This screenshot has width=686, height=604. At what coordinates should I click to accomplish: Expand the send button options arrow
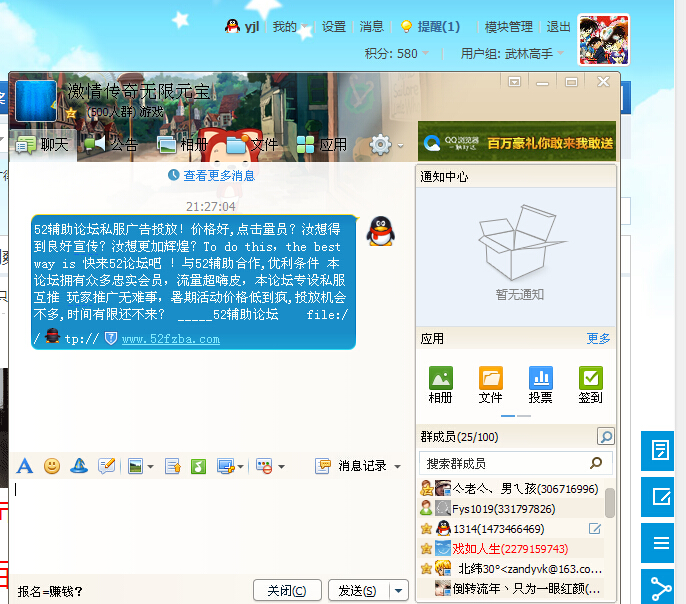point(400,590)
